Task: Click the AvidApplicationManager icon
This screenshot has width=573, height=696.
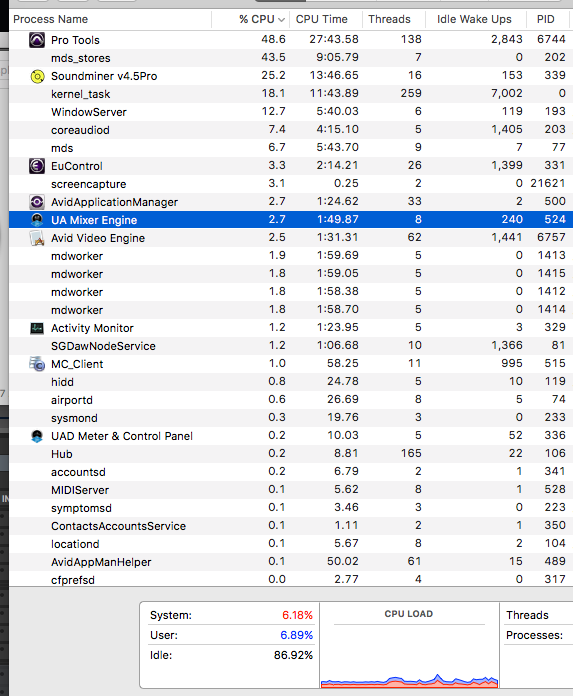Action: click(x=37, y=202)
